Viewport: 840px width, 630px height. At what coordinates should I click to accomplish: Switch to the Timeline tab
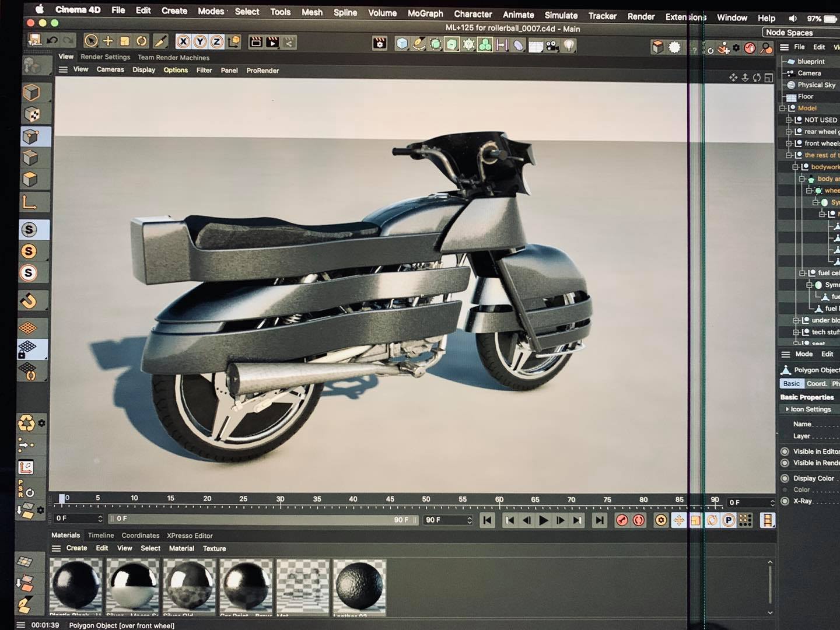(x=101, y=535)
